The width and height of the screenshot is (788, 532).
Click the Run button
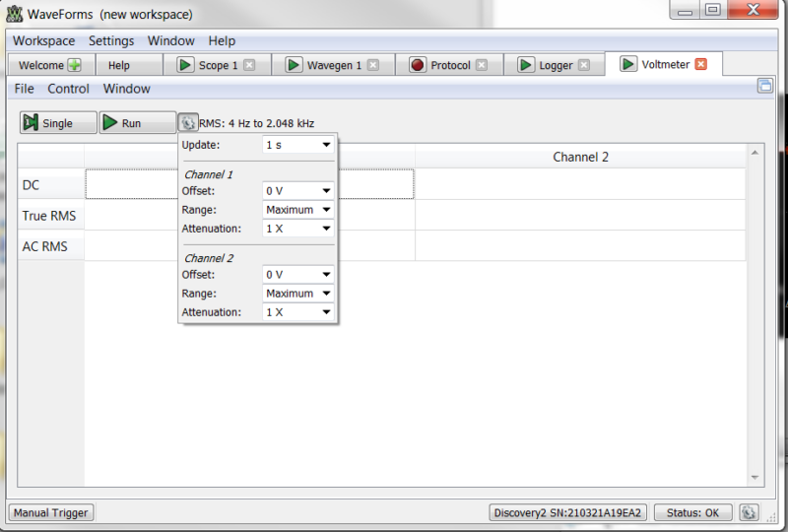[138, 123]
